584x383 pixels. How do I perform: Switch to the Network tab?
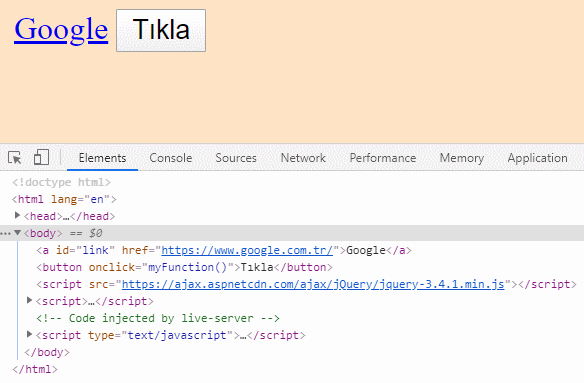click(x=303, y=158)
